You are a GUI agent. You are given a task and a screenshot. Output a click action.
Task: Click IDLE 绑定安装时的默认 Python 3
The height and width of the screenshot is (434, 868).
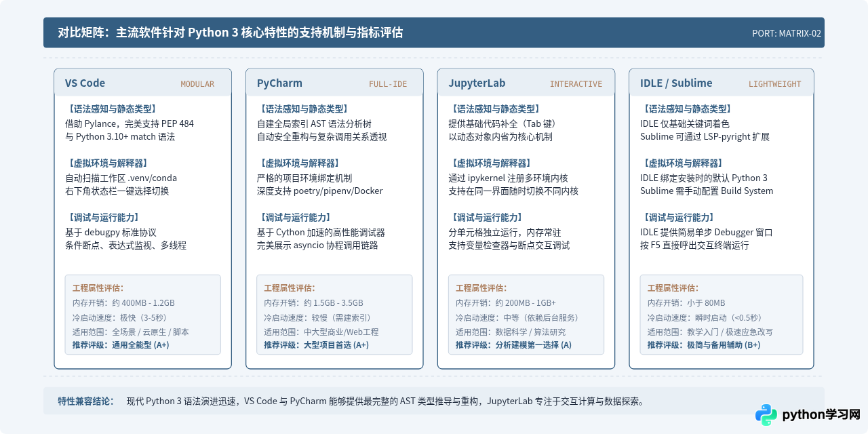click(x=704, y=178)
